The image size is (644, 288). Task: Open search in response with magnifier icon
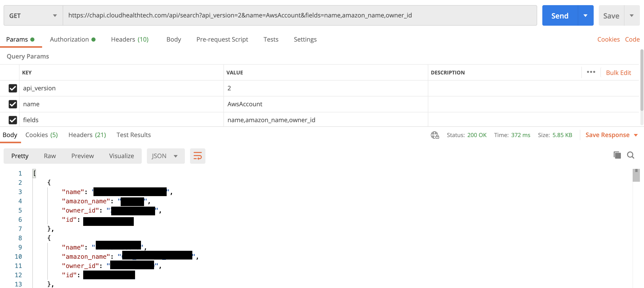[631, 155]
